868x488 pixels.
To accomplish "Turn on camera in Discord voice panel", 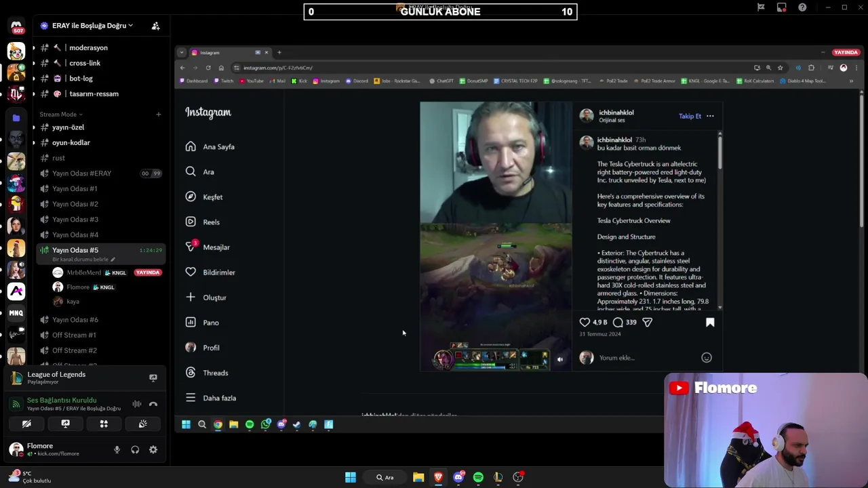I will click(26, 424).
